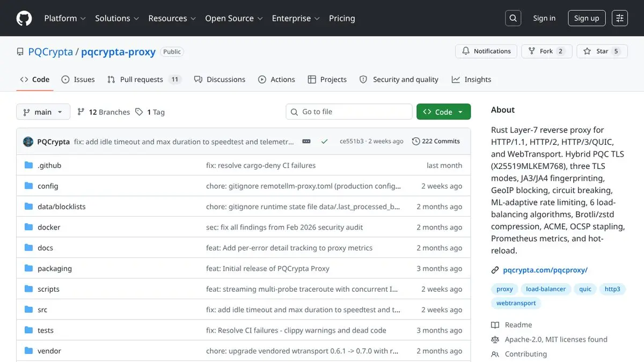Click the Notifications bell icon
Screen dimensions: 644x362
pos(466,51)
